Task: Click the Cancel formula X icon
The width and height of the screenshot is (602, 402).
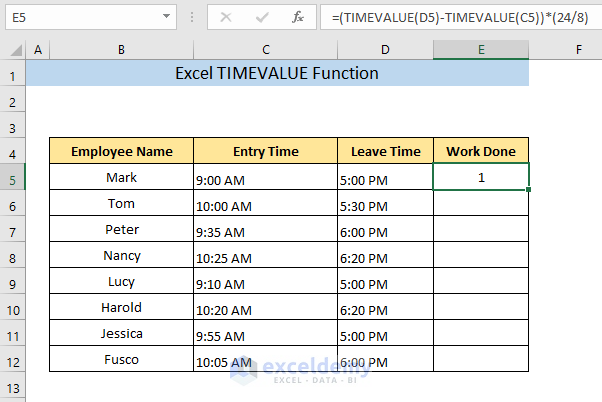Action: tap(225, 18)
